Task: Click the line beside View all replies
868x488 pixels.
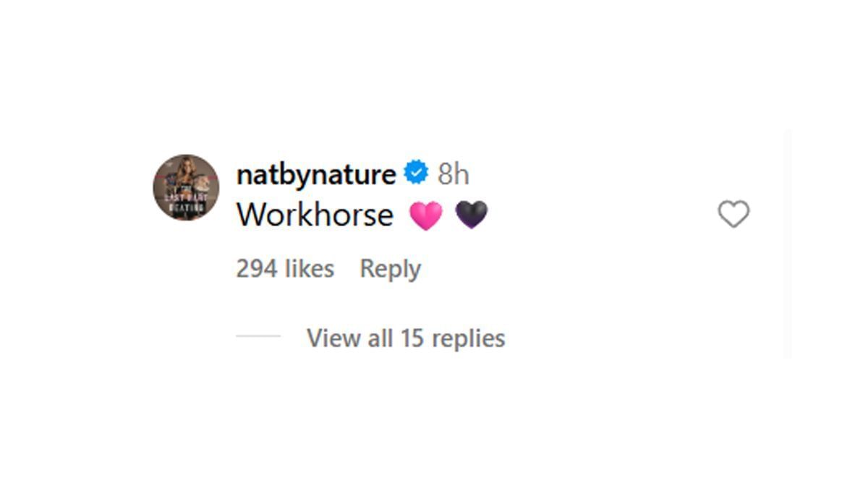Action: (258, 336)
